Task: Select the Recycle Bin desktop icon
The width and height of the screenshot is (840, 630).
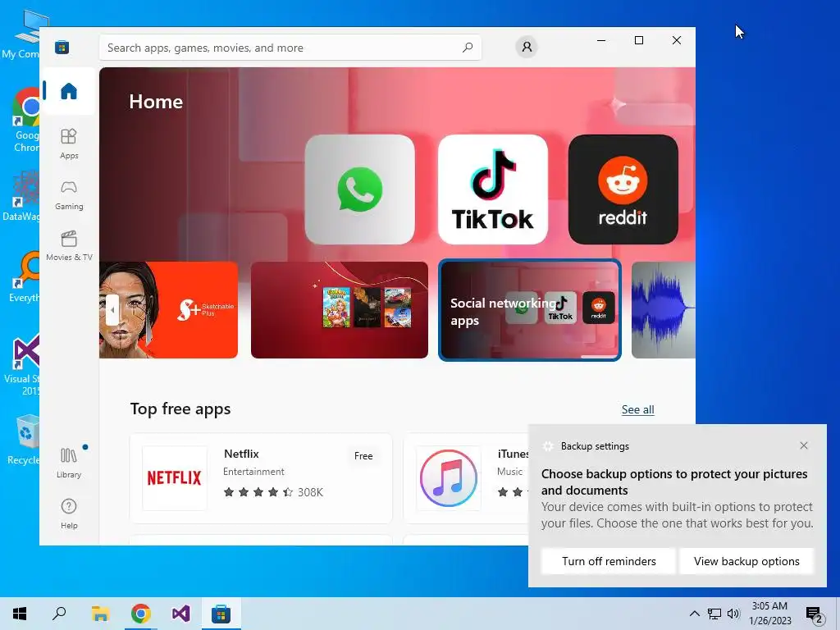Action: pos(22,440)
